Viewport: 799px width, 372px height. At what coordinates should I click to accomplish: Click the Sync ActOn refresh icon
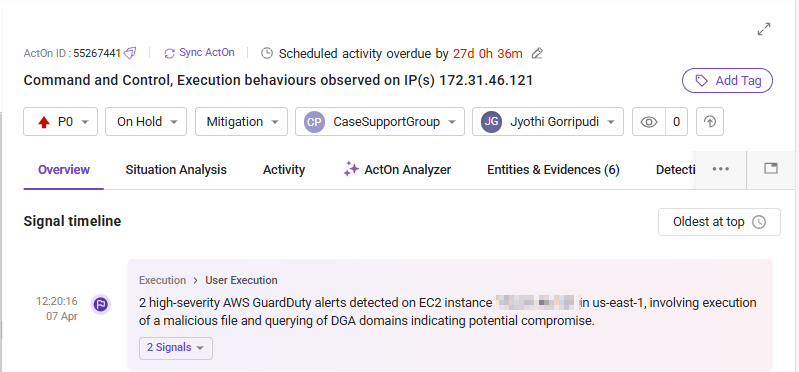pyautogui.click(x=170, y=53)
